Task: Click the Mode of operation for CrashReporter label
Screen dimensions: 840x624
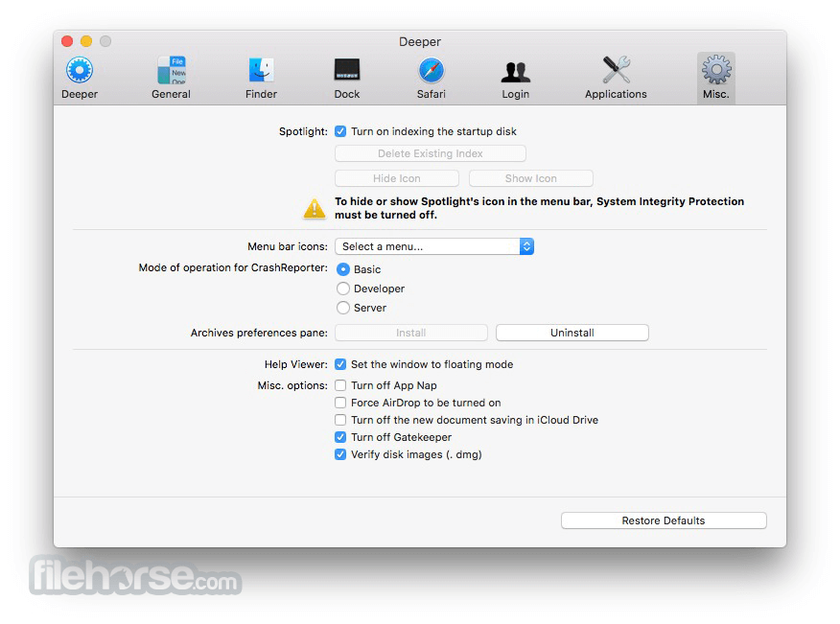Action: tap(233, 267)
